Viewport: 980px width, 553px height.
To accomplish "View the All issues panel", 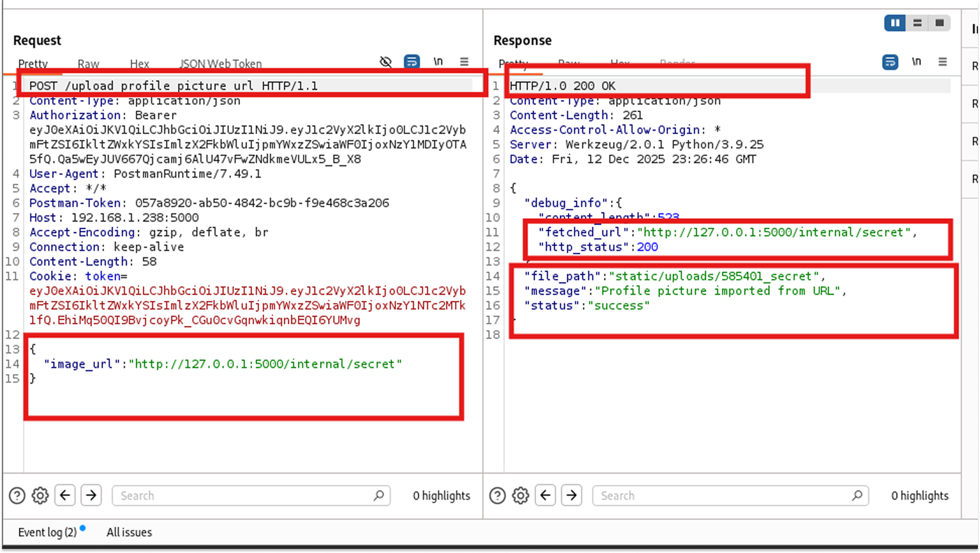I will [x=129, y=532].
